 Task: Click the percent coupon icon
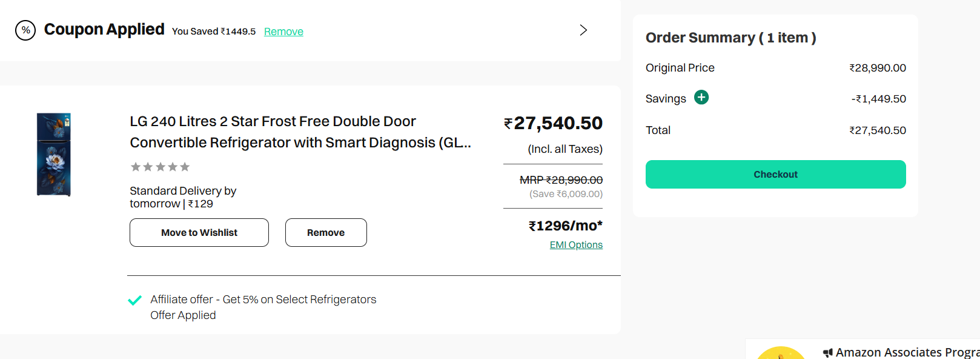click(x=25, y=30)
